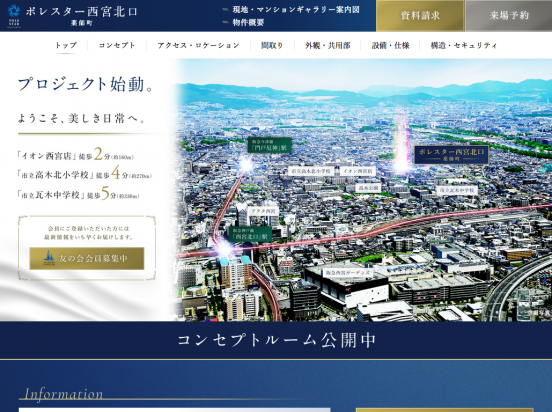Click 高木公園 map label
This screenshot has height=412, width=552.
click(x=368, y=188)
